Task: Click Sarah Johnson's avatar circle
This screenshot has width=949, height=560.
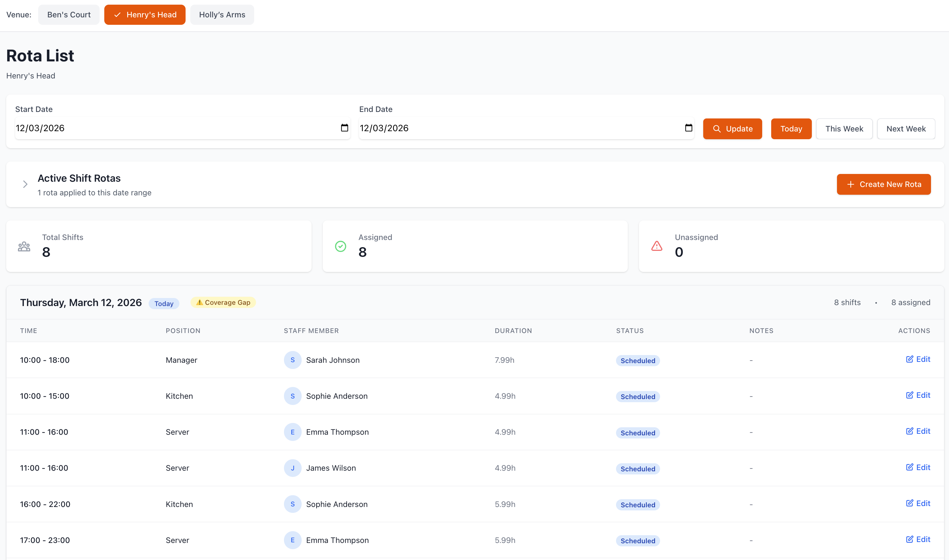Action: [292, 360]
